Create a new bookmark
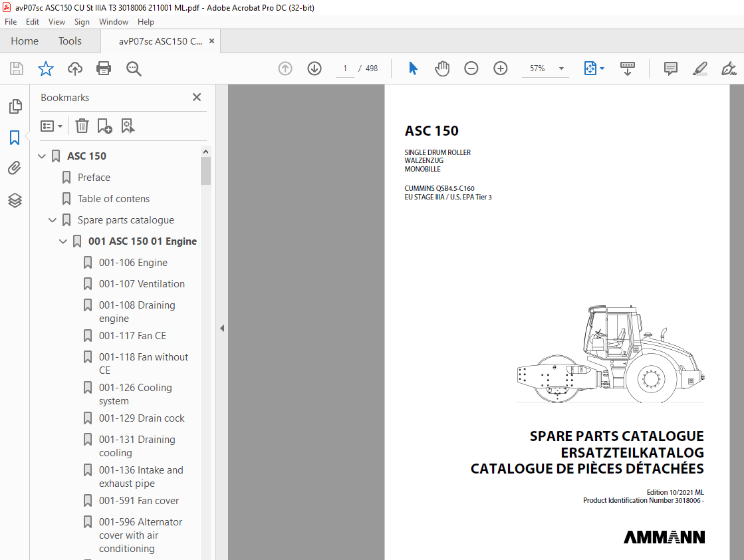Viewport: 744px width, 560px height. (x=104, y=126)
